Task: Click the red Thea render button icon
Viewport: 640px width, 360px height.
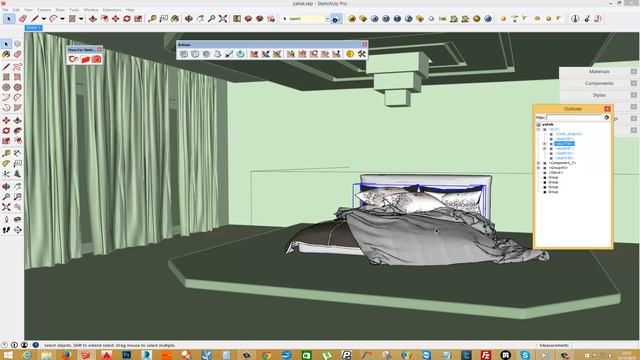Action: 96,60
